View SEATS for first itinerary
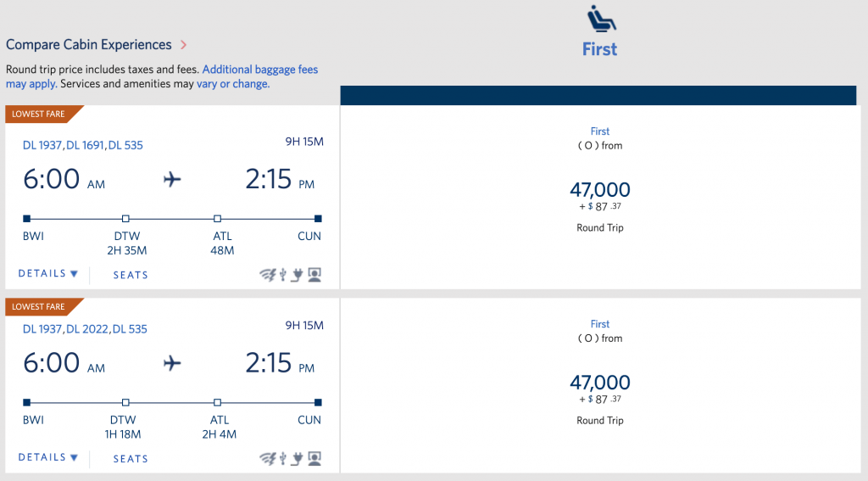 (131, 275)
